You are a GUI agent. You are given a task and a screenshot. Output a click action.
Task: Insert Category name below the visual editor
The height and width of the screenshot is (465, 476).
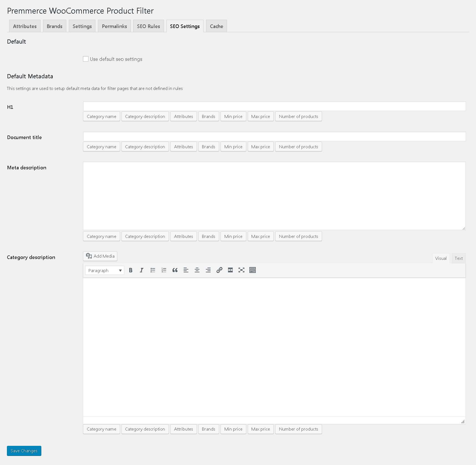(x=102, y=429)
